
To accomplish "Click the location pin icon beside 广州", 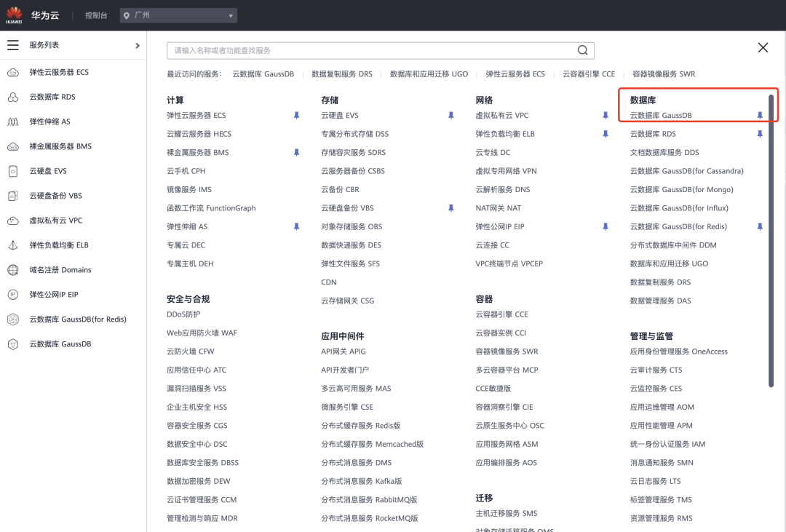I will [x=127, y=15].
